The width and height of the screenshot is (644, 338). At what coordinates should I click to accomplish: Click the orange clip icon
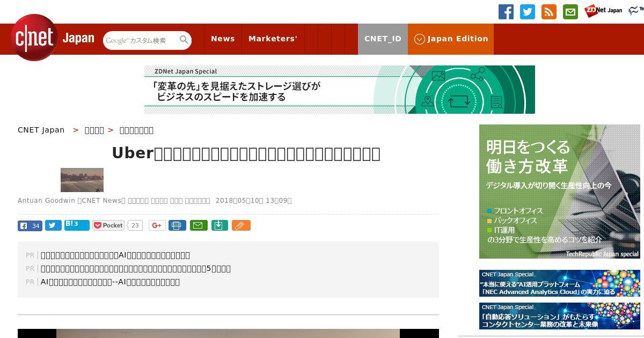click(x=241, y=225)
